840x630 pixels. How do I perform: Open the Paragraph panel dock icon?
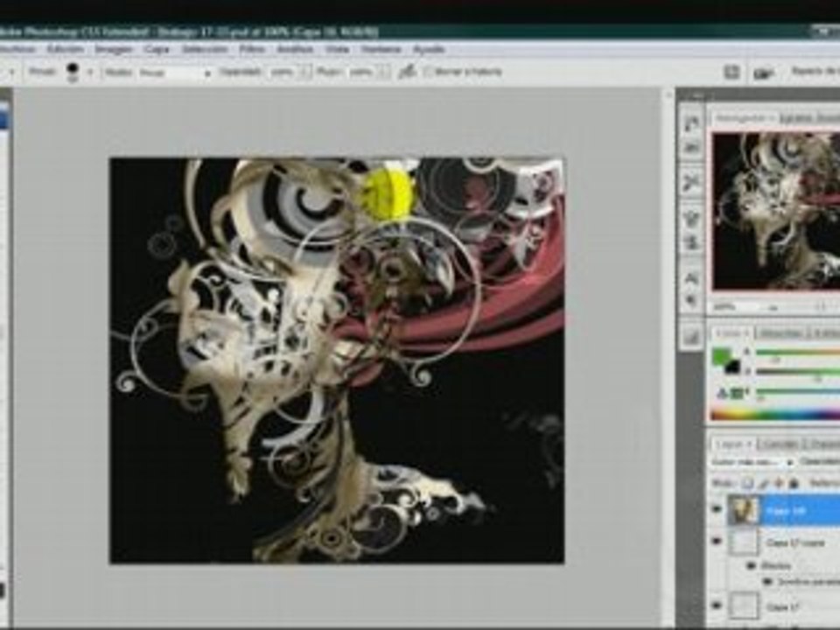[x=691, y=300]
